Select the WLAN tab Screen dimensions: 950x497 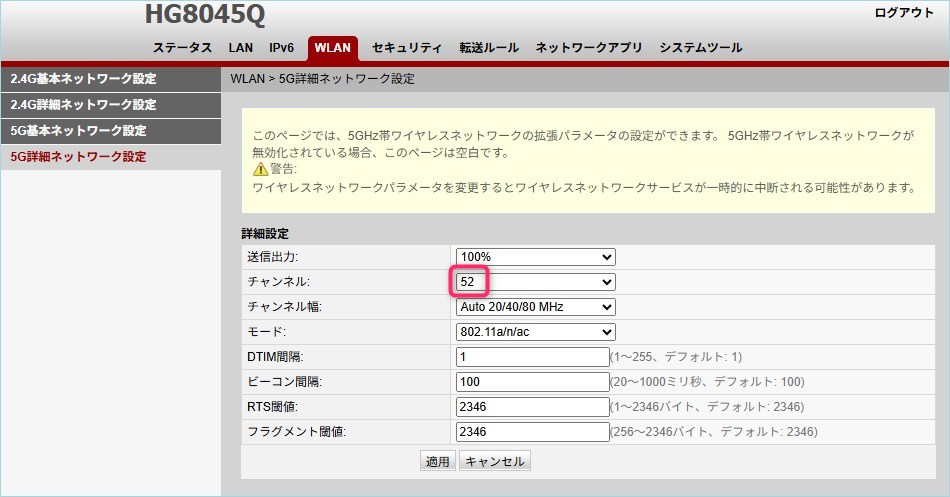click(x=333, y=48)
